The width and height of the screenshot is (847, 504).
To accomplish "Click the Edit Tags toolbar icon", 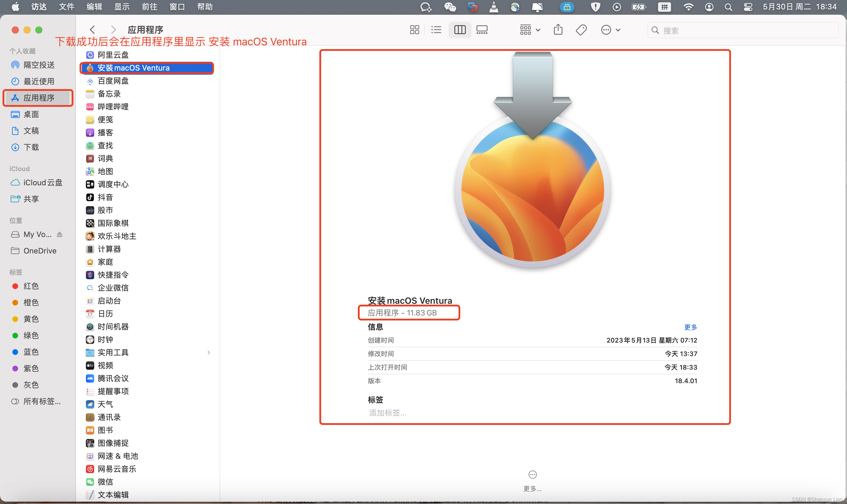I will pyautogui.click(x=581, y=30).
